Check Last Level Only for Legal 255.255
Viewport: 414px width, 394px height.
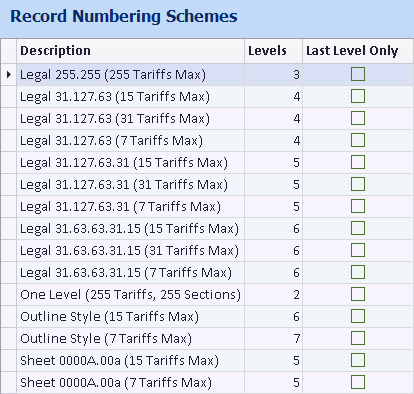point(358,74)
